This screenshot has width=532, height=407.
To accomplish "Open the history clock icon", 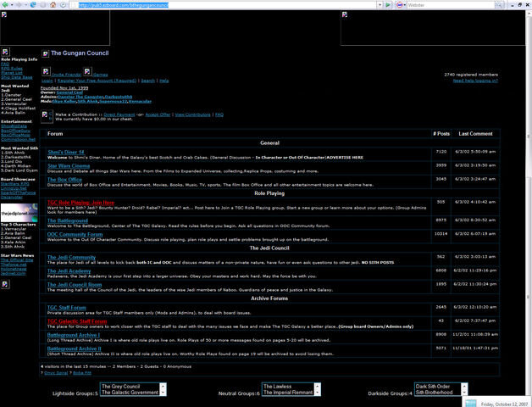I will (x=63, y=5).
